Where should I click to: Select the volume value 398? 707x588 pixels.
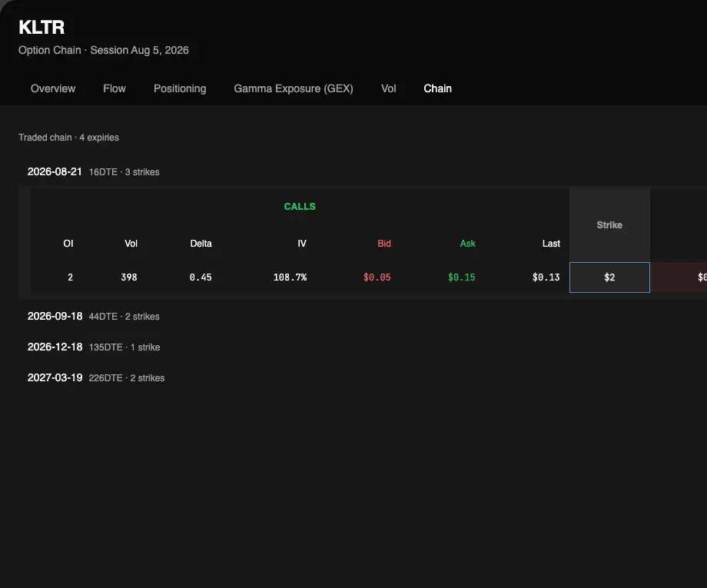(x=129, y=277)
